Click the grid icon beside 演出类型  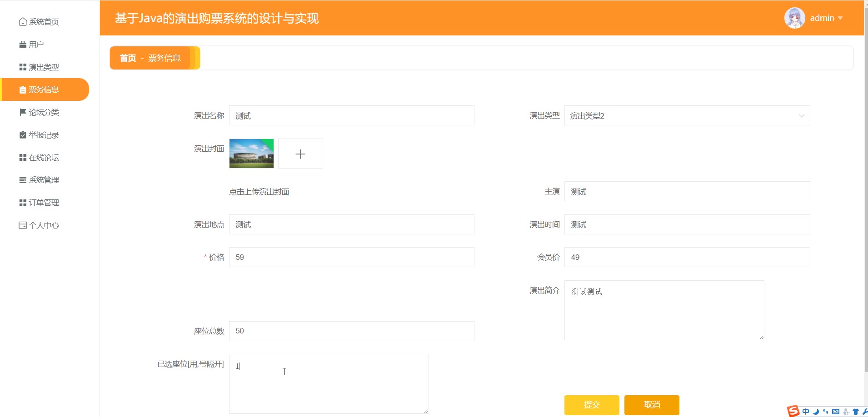(x=22, y=67)
